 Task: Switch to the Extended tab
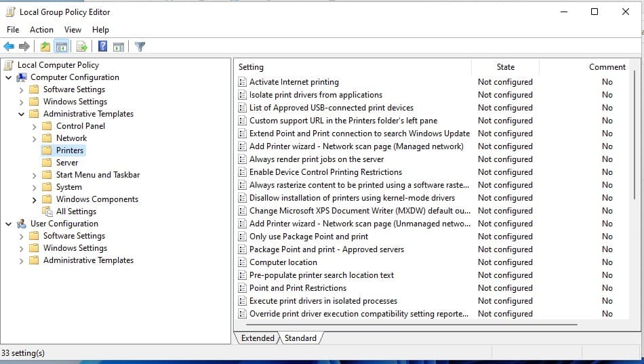coord(258,338)
